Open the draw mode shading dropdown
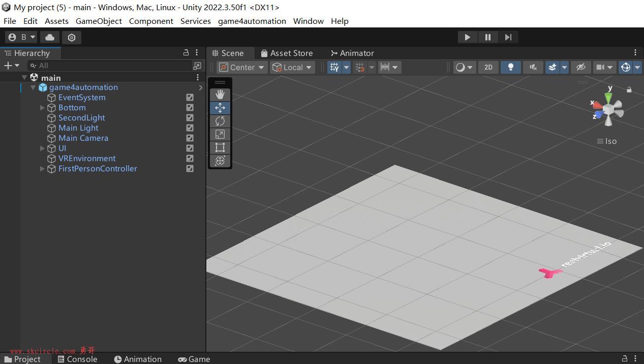Image resolution: width=644 pixels, height=364 pixels. coord(464,67)
